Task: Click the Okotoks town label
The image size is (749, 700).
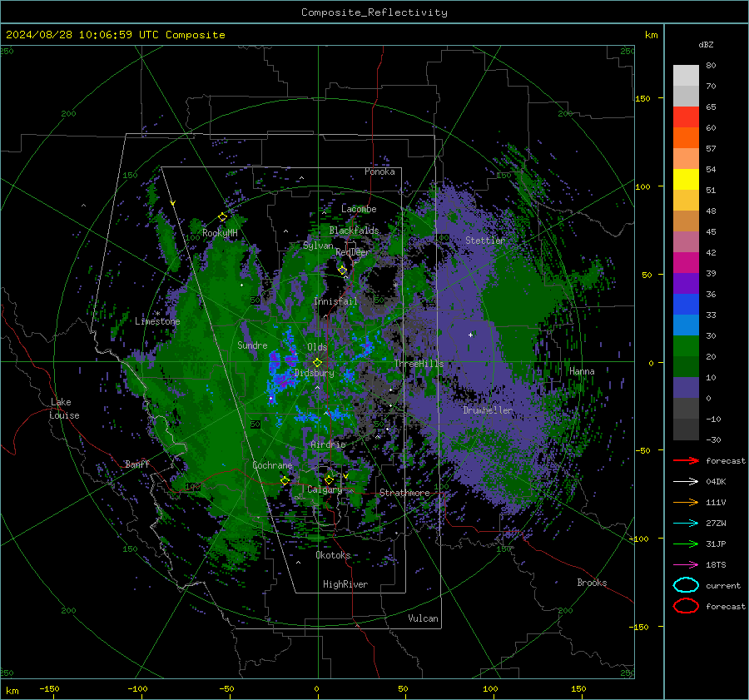Action: (333, 555)
